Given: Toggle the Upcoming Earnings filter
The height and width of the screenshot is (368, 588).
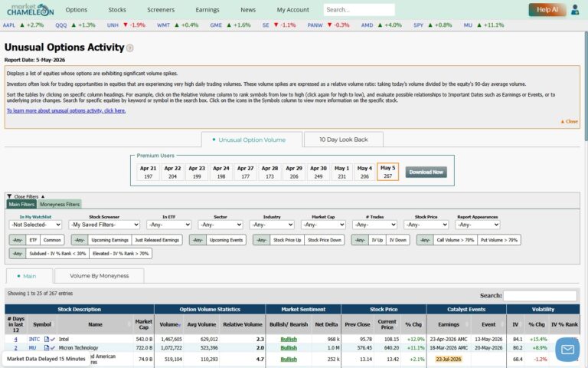Looking at the screenshot, I should tap(109, 240).
